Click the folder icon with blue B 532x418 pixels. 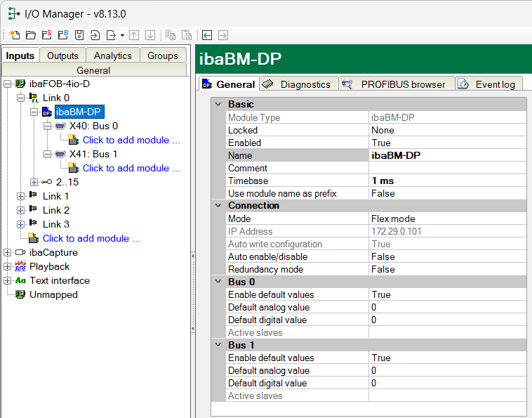click(x=63, y=35)
